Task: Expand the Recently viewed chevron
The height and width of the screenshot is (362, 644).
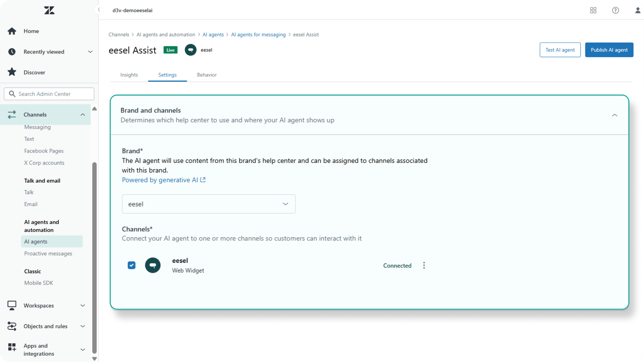Action: click(x=90, y=52)
